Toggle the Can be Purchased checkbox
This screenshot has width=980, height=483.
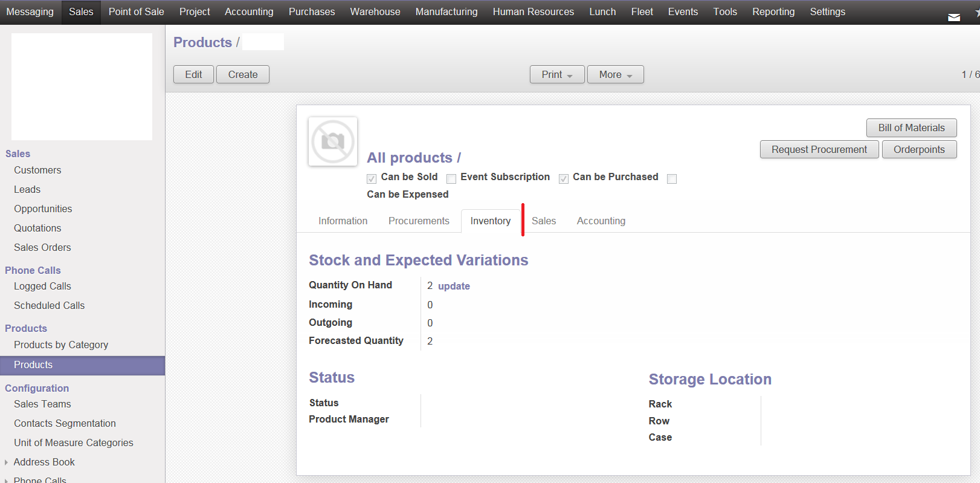click(x=564, y=179)
